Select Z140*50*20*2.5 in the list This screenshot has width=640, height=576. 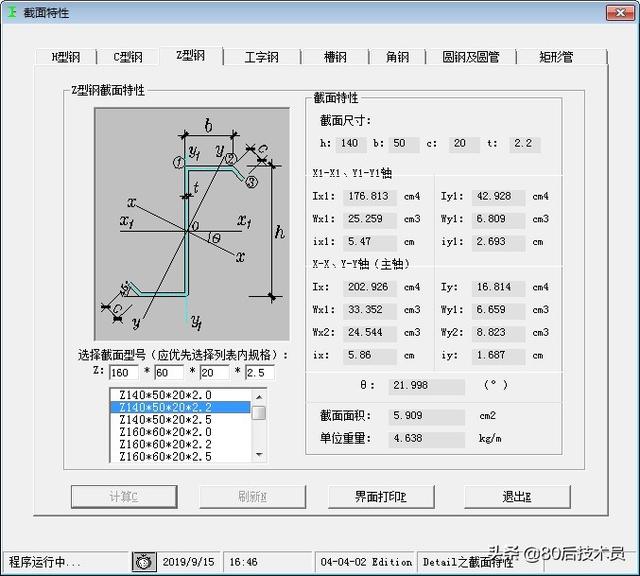[x=180, y=420]
